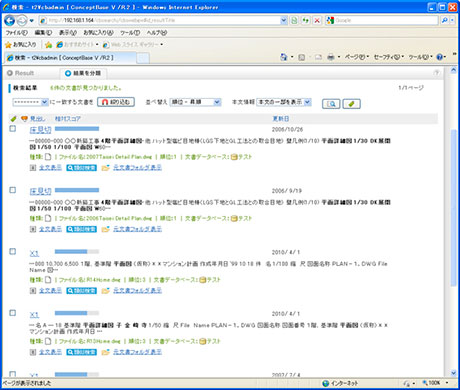Open the お気に入り favorites star button

pyautogui.click(x=21, y=44)
